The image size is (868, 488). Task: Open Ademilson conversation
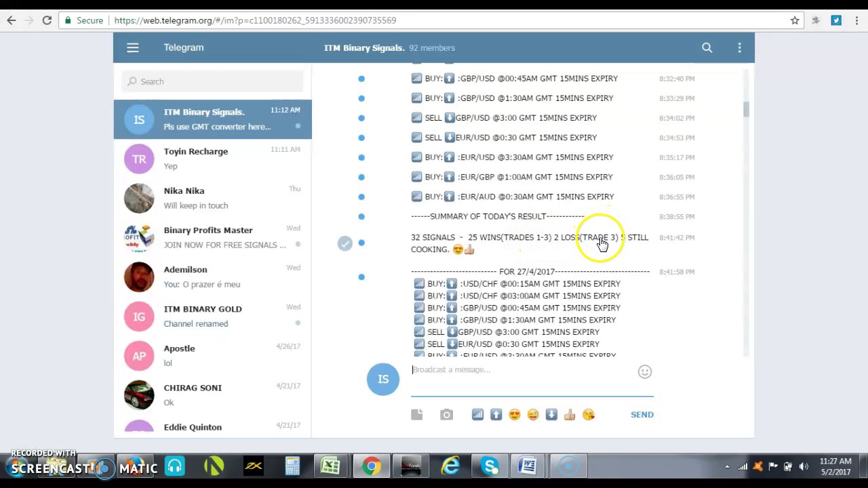coord(212,277)
